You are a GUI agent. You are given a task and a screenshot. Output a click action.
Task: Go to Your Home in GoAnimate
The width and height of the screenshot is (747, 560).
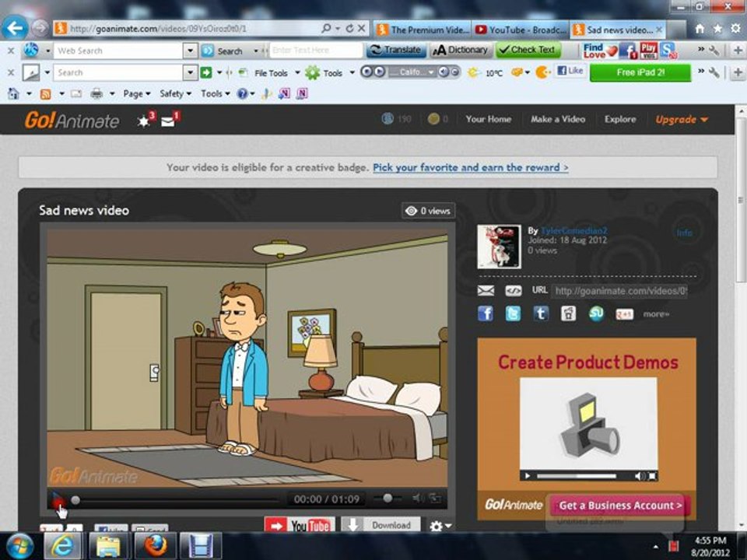(x=489, y=120)
